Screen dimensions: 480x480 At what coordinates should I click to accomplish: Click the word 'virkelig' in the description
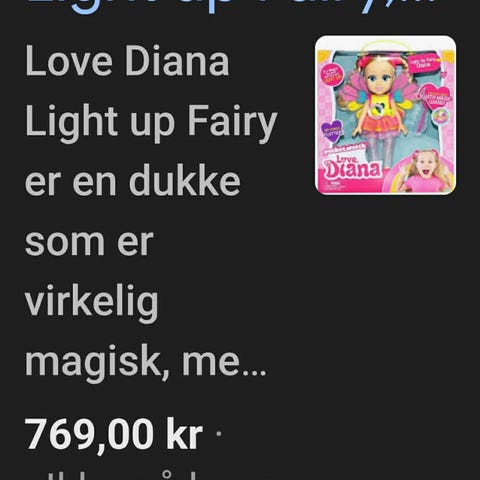(92, 303)
